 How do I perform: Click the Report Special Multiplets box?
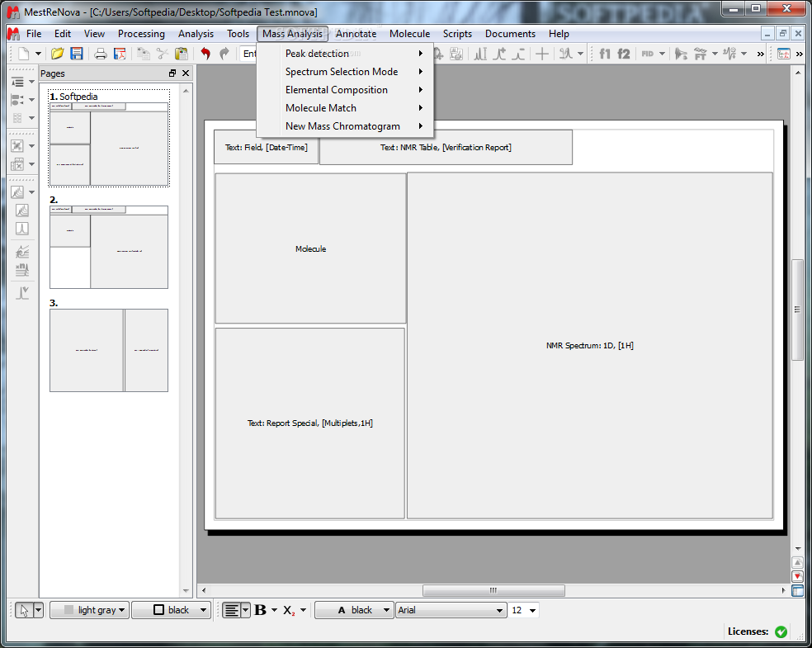[309, 423]
